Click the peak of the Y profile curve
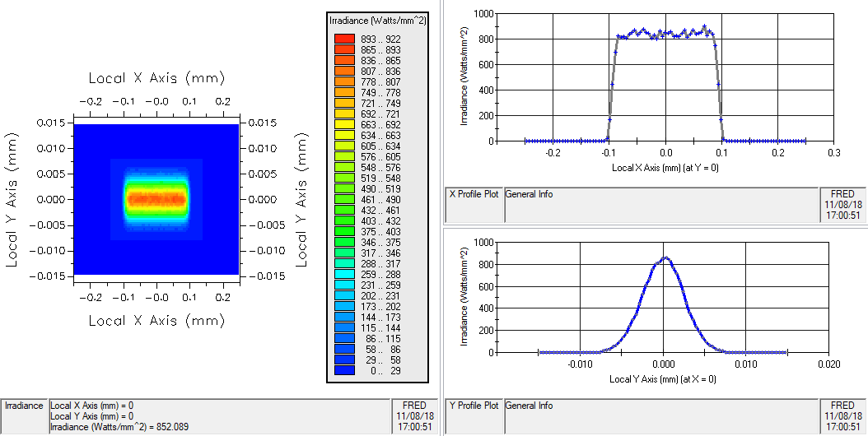The image size is (868, 436). coord(665,258)
